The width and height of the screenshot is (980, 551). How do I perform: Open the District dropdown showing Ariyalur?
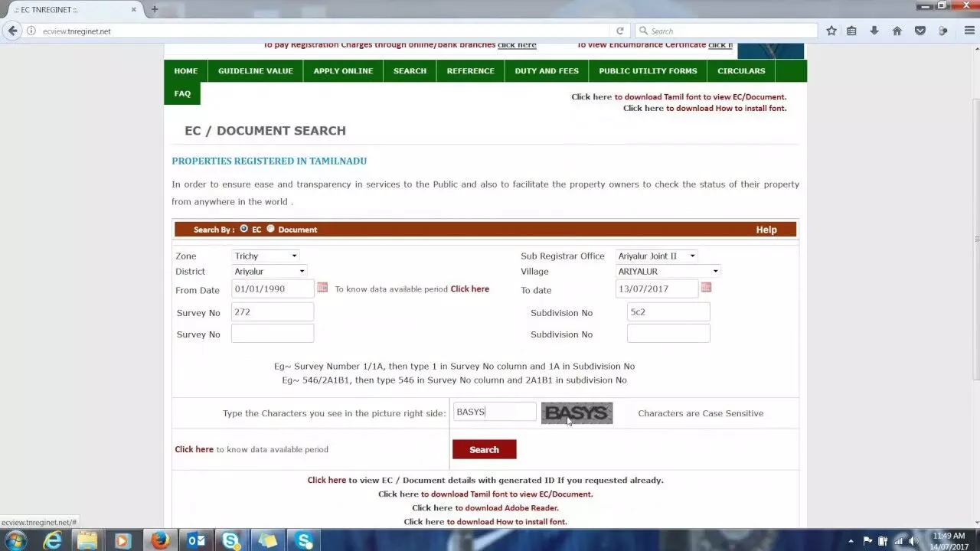click(269, 271)
